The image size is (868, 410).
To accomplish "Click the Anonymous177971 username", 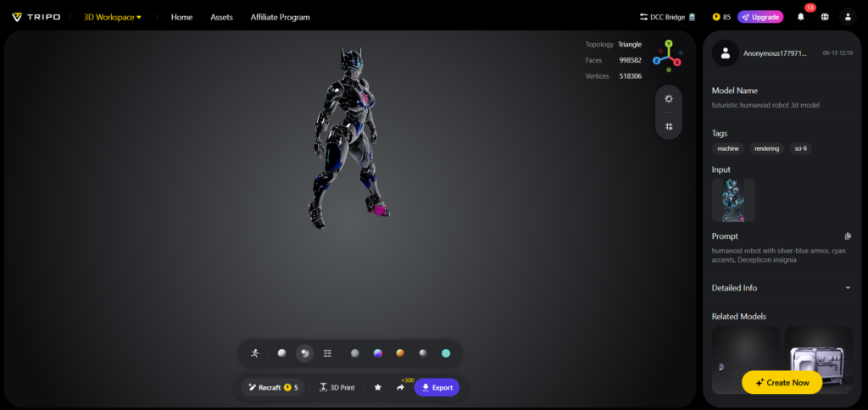I will (x=775, y=53).
